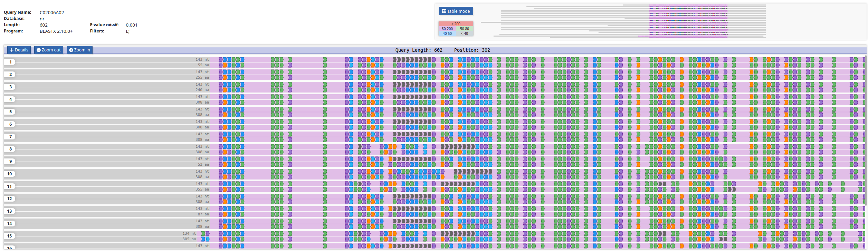The width and height of the screenshot is (868, 252).
Task: Select hit number 13 label
Action: point(10,211)
